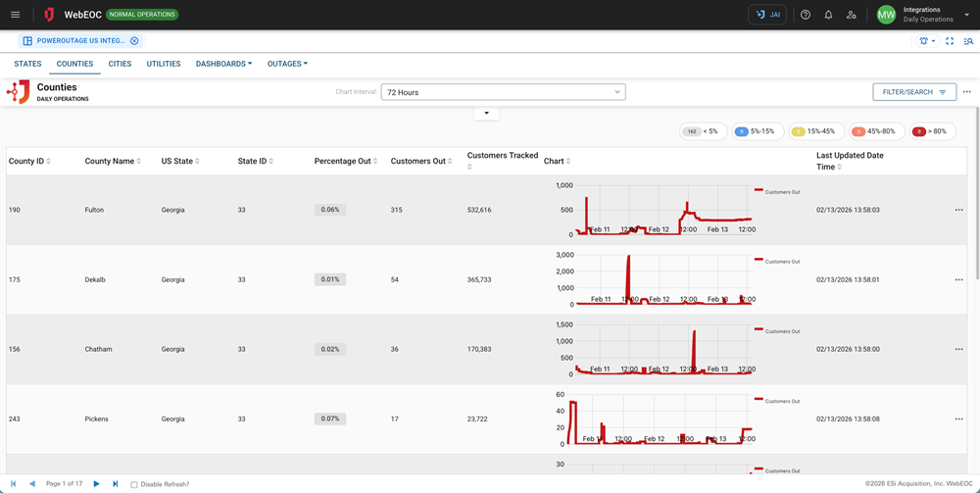Toggle the red >80% outage filter
This screenshot has width=980, height=493.
[x=930, y=131]
